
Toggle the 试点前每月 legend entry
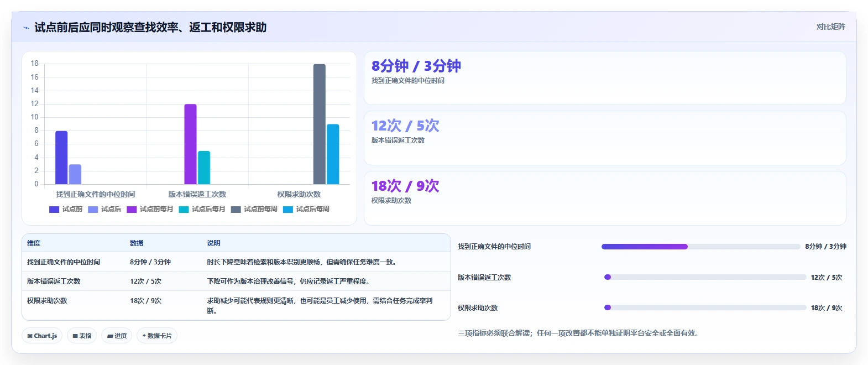(x=150, y=209)
